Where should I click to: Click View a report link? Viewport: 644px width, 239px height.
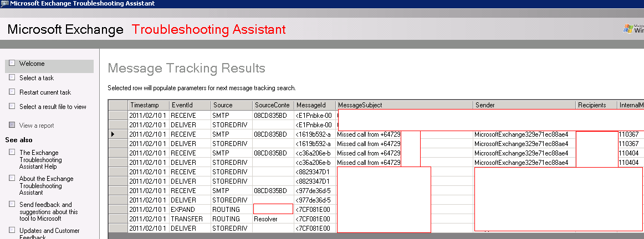click(x=37, y=126)
